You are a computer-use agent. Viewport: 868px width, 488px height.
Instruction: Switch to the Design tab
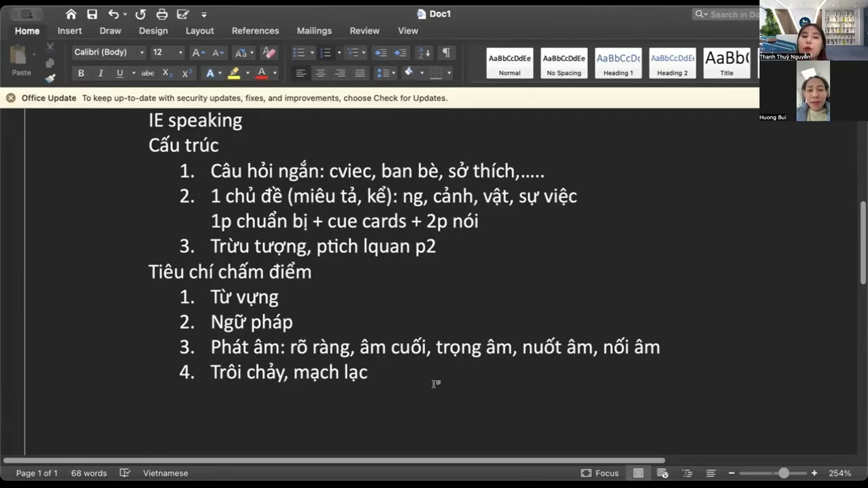153,30
